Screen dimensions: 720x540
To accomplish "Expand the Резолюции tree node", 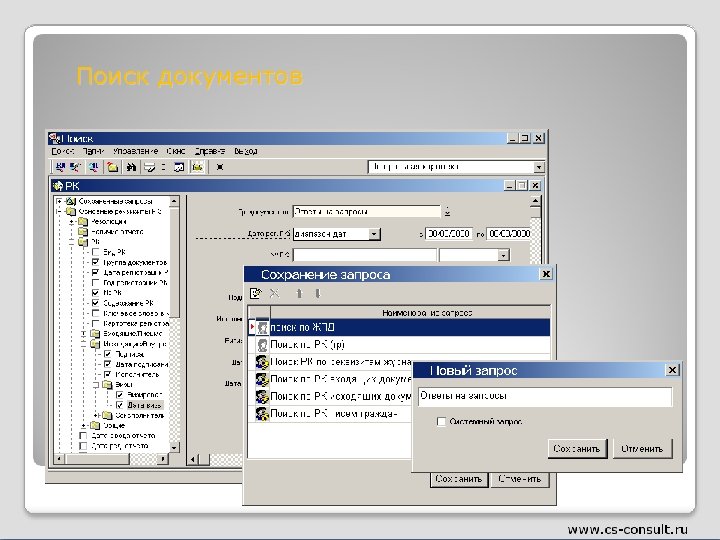I will click(x=71, y=222).
